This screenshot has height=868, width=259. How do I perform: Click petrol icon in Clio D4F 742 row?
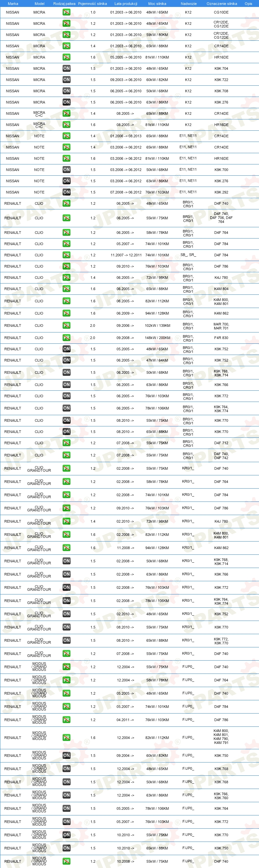tap(67, 455)
